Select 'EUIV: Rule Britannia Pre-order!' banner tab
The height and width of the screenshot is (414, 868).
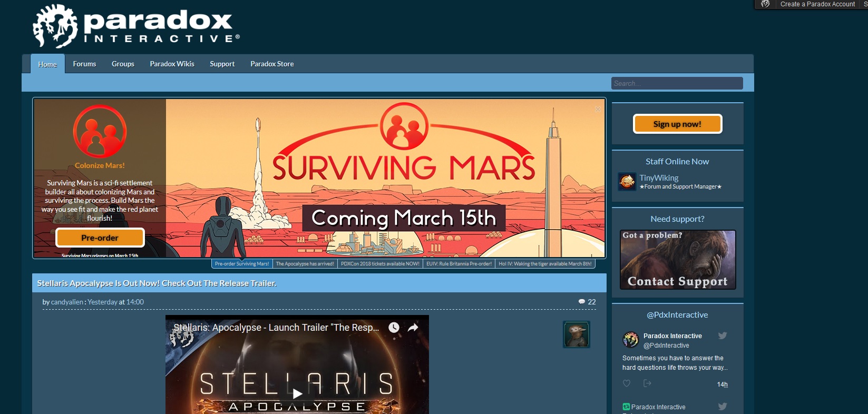459,264
